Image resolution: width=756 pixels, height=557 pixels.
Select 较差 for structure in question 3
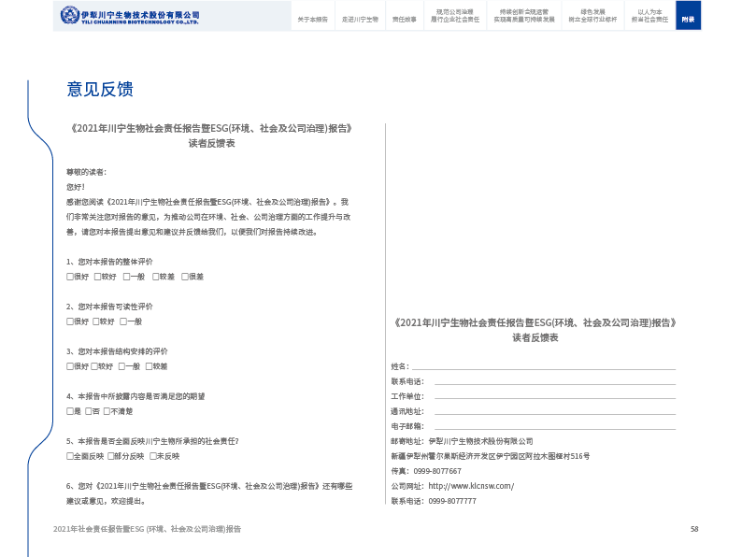coord(149,366)
